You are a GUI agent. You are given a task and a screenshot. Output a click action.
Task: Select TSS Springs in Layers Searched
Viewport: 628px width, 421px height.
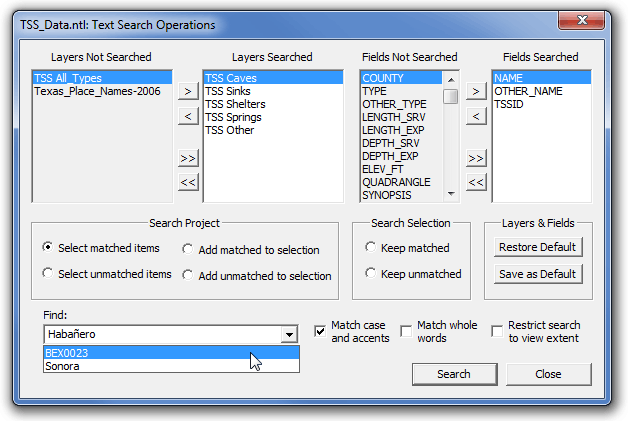[x=235, y=117]
